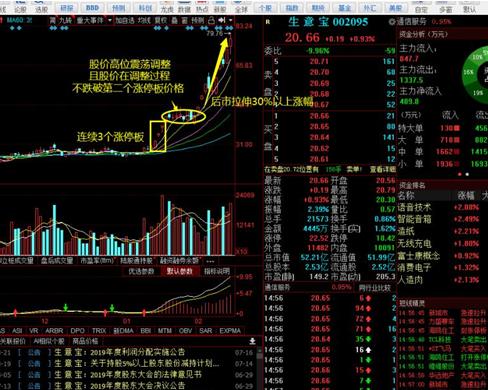Screen dimensions: 488x390
Task: Click 指标说明 button
Action: click(217, 271)
